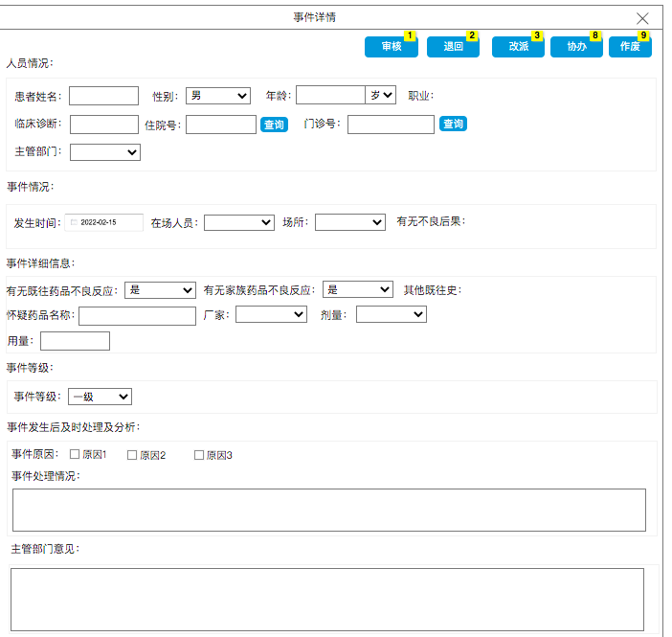This screenshot has width=672, height=637.
Task: Click the 人员情况 section heading
Action: click(30, 63)
